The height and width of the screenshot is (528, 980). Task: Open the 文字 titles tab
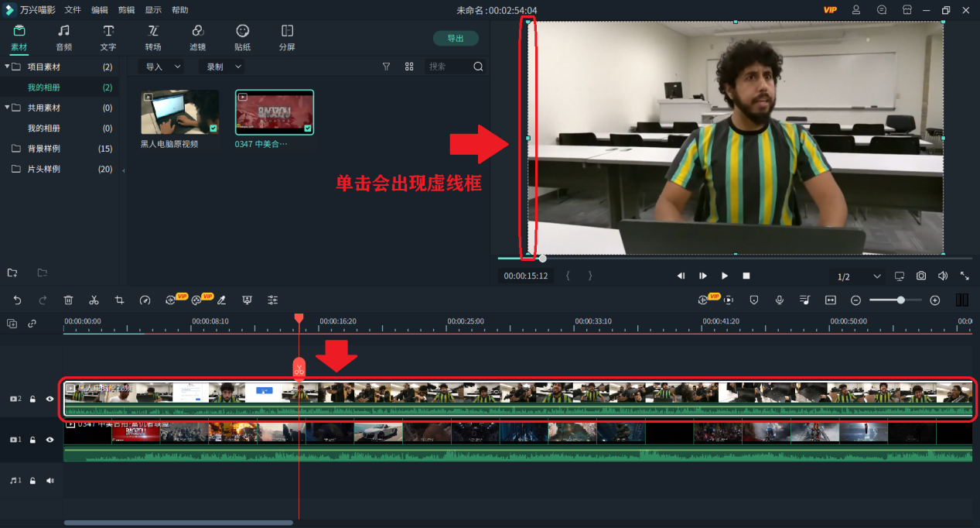pyautogui.click(x=108, y=38)
